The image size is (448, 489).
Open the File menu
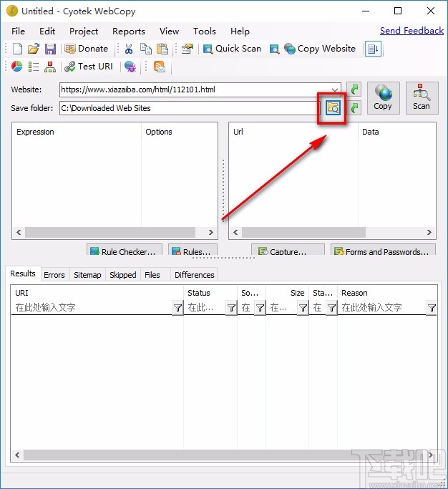tap(18, 32)
